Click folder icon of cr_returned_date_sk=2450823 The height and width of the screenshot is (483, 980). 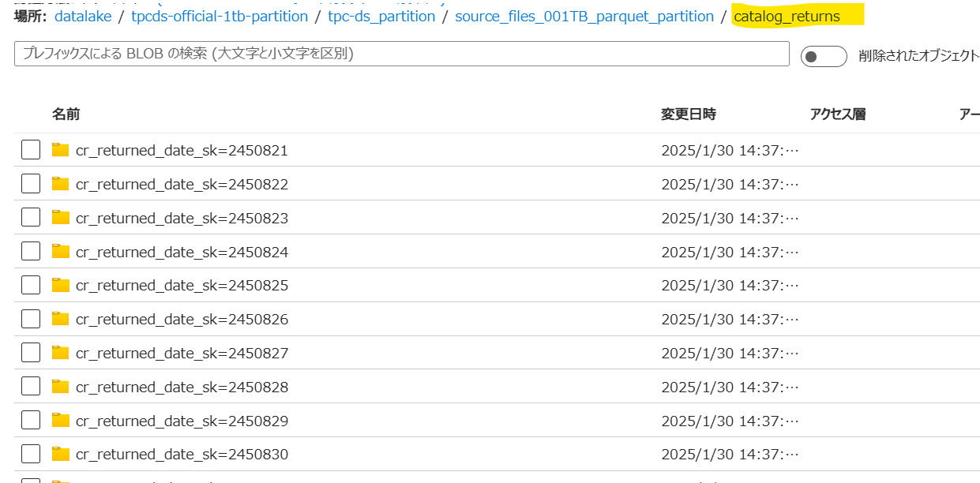61,218
